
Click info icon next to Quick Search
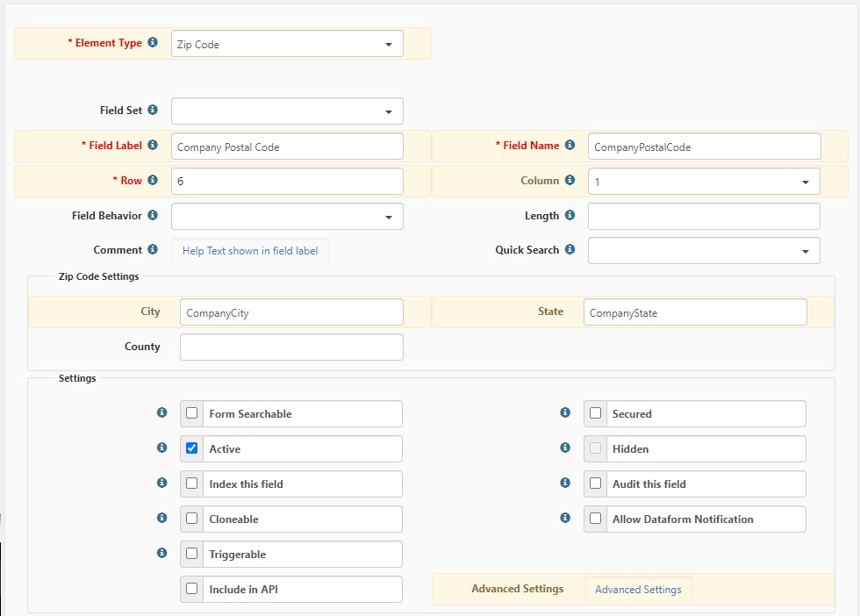[570, 250]
